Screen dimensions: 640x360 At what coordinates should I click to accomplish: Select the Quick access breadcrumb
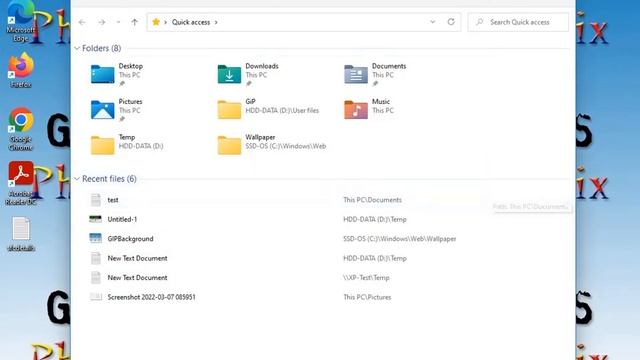pyautogui.click(x=191, y=22)
